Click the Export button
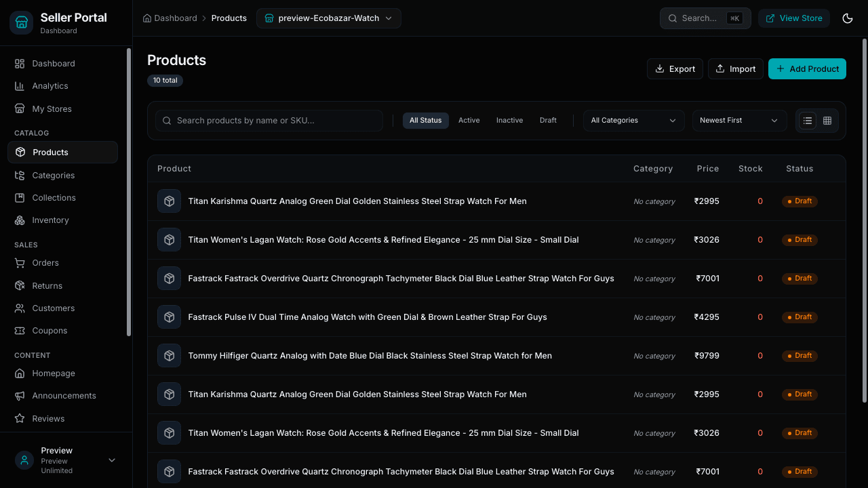 [x=675, y=69]
